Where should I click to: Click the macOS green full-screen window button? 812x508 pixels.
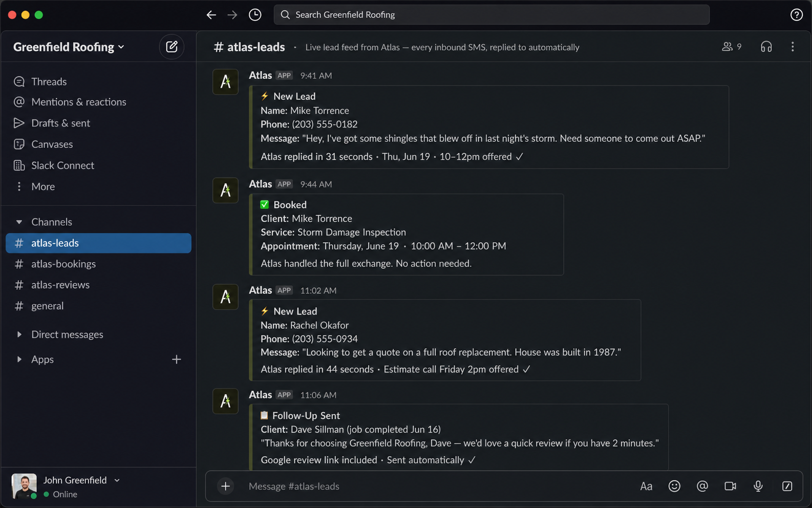click(38, 15)
